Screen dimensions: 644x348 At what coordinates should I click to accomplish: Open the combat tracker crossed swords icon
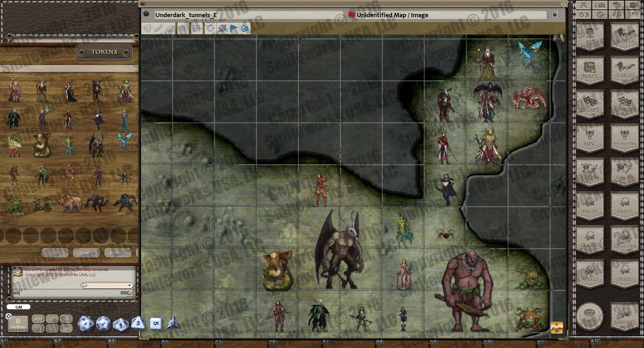tap(584, 5)
